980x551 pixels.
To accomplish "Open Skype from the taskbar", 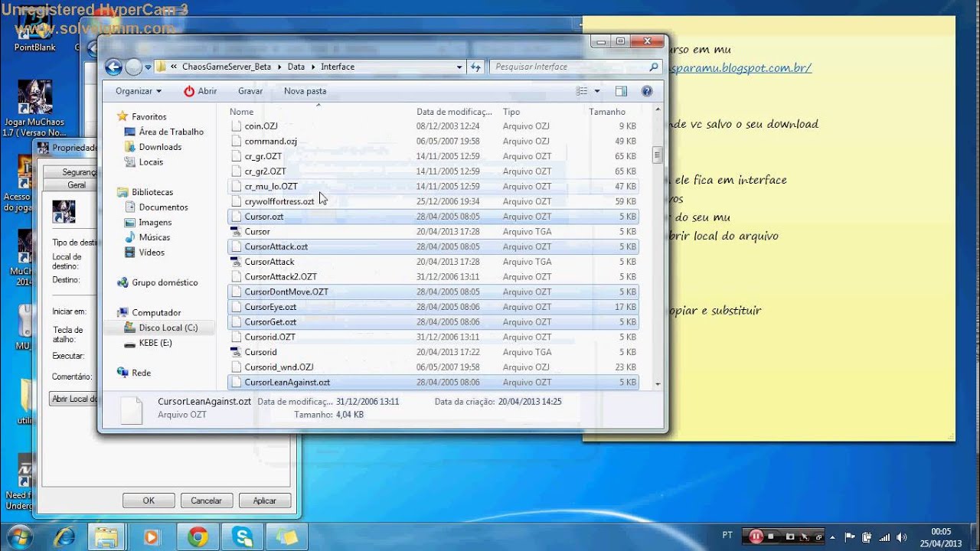I will coord(243,537).
